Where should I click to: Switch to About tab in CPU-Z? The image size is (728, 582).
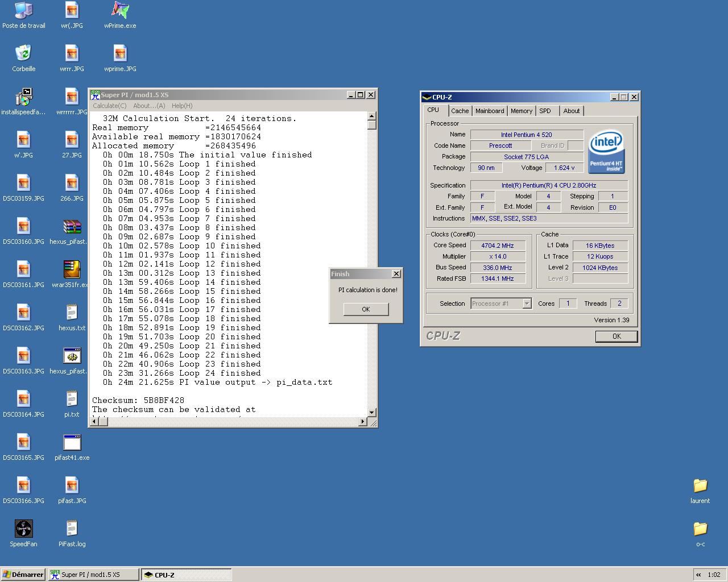(572, 111)
